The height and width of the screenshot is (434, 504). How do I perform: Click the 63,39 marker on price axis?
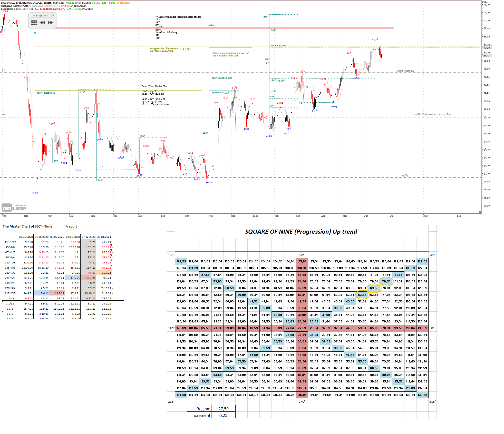pyautogui.click(x=487, y=48)
